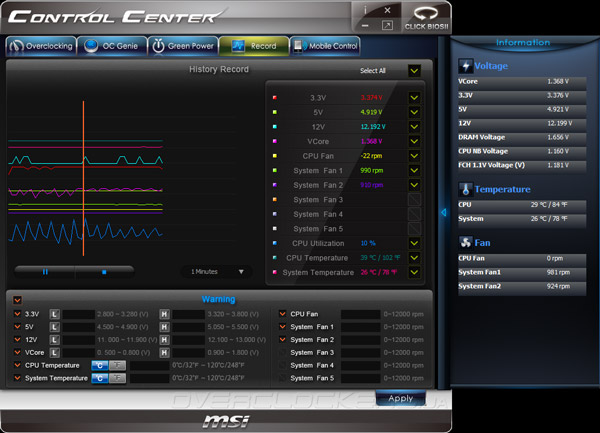
Task: Click the 3.3V low limit L button
Action: point(54,314)
